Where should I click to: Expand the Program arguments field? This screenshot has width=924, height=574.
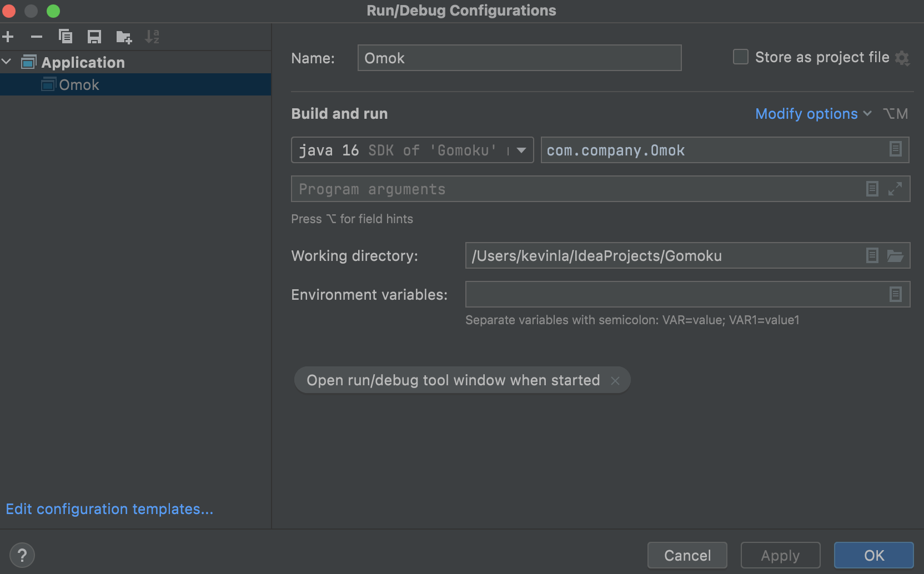tap(895, 189)
